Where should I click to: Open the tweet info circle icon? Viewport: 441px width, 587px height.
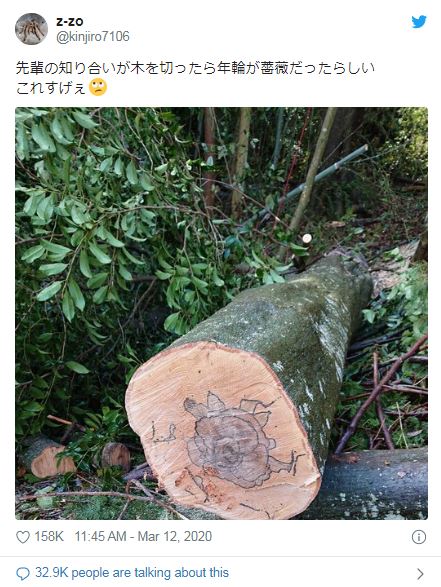[419, 537]
